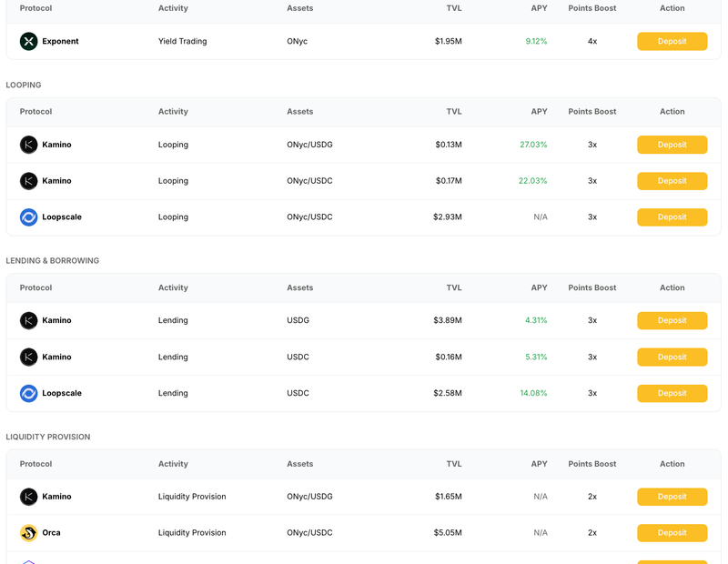This screenshot has width=728, height=564.
Task: Deposit into Orca ONyc/USDC liquidity provision
Action: click(x=672, y=533)
